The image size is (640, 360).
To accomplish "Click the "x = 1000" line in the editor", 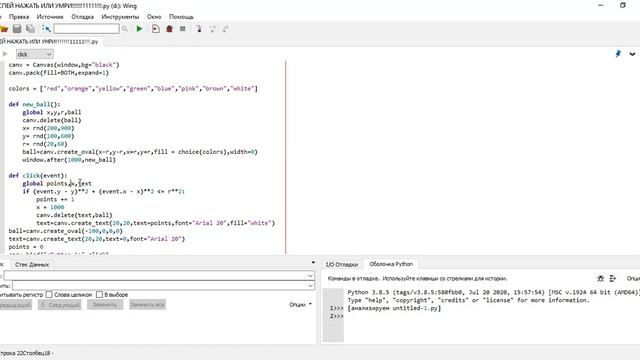I will (x=50, y=207).
